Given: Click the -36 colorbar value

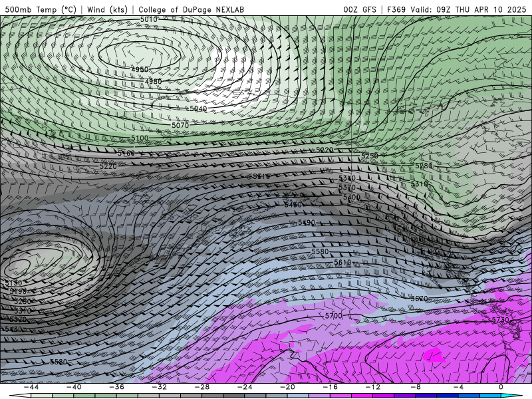Looking at the screenshot, I should 116,387.
